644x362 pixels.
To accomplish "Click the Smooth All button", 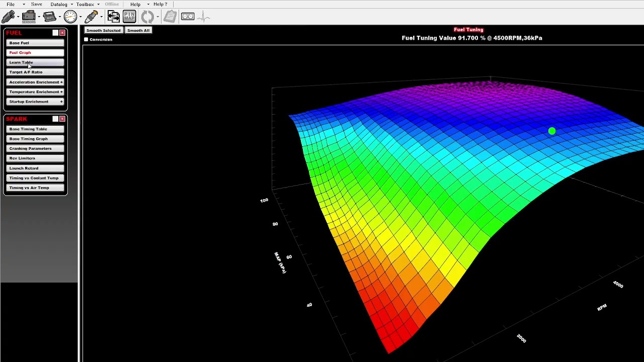I will (138, 30).
